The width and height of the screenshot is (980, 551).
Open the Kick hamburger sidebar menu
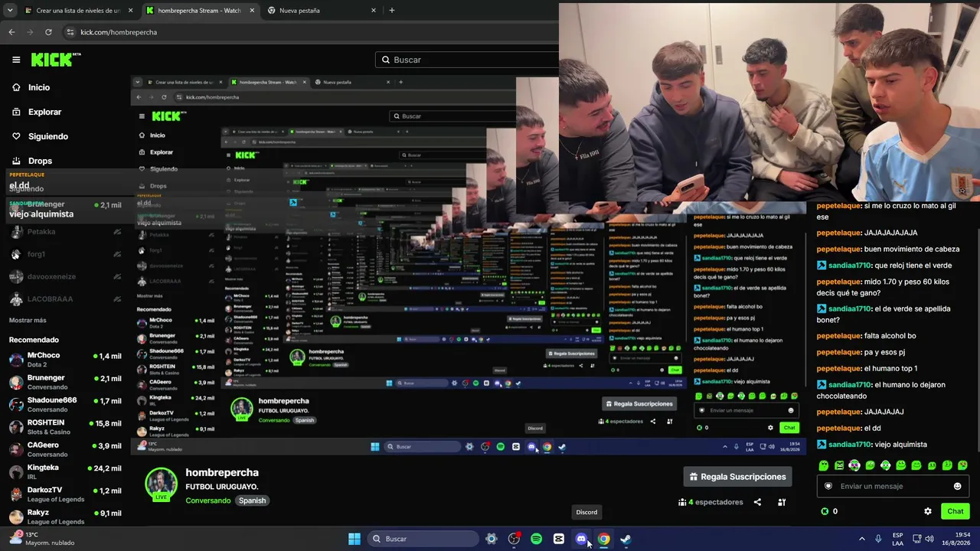coord(16,60)
